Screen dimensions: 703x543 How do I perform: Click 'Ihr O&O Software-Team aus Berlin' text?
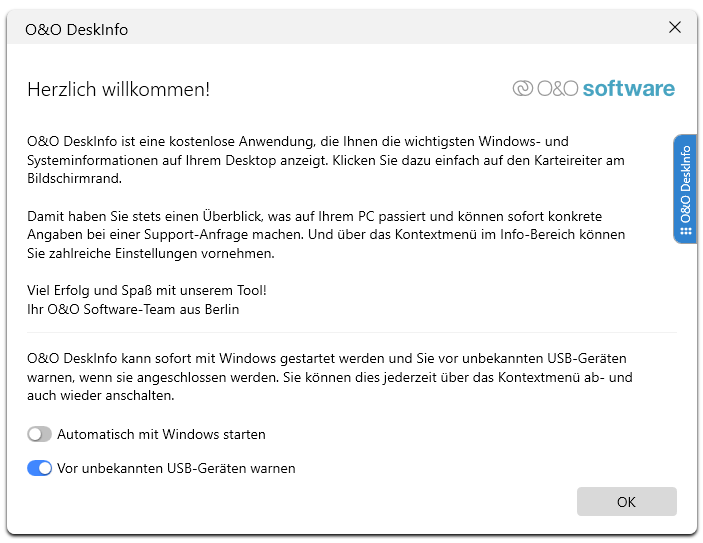coord(133,309)
